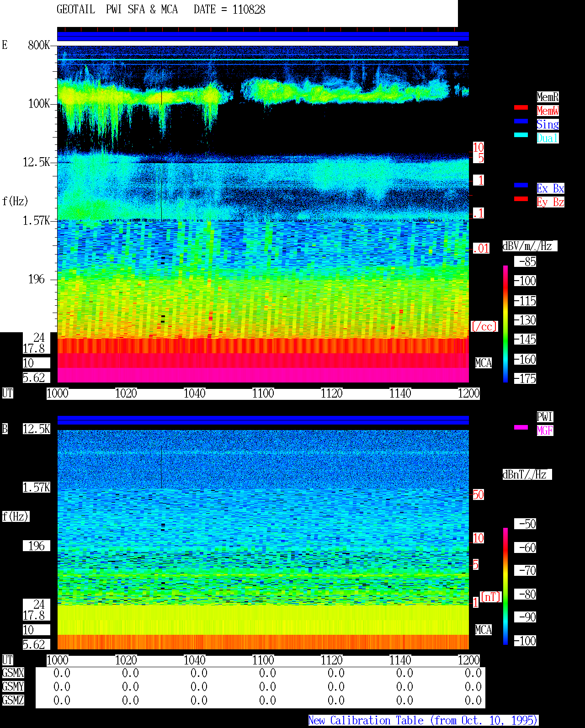Click the 12.5K label on E panel
585x728 pixels.
(37, 162)
